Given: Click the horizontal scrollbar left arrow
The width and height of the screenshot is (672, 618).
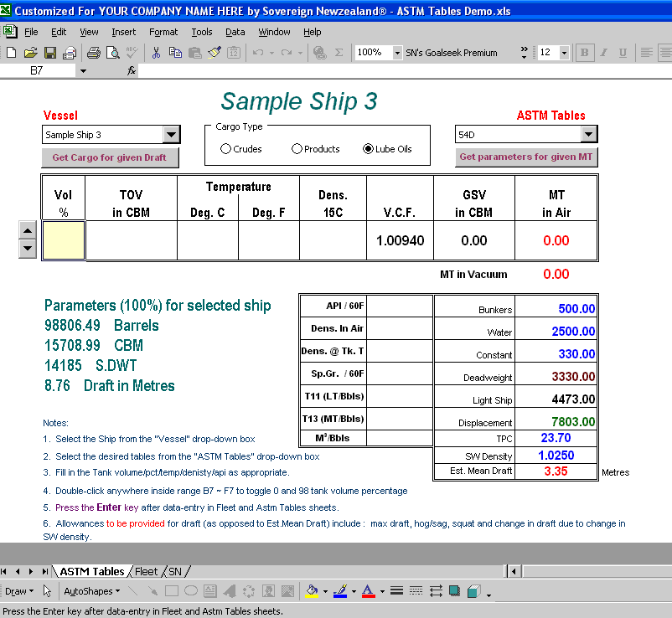Looking at the screenshot, I should coord(514,571).
